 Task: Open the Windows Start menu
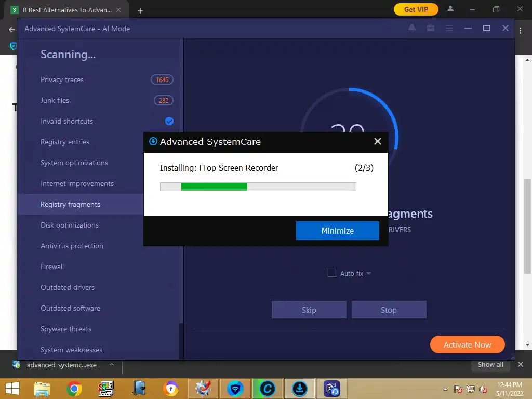(12, 389)
